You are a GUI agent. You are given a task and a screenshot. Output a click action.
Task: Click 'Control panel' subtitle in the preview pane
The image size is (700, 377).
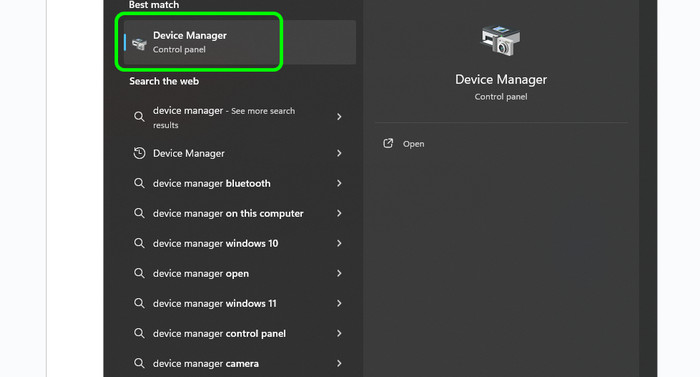click(x=501, y=97)
